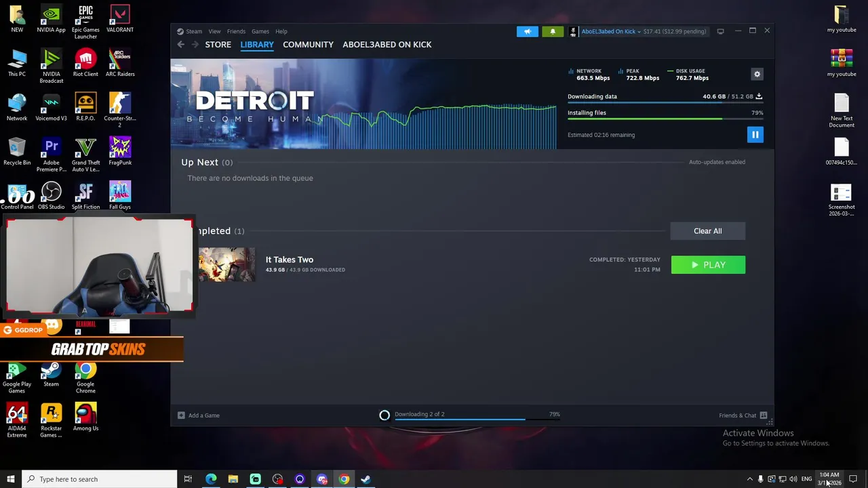Go back using the Steam back arrow
The width and height of the screenshot is (868, 488).
point(180,45)
